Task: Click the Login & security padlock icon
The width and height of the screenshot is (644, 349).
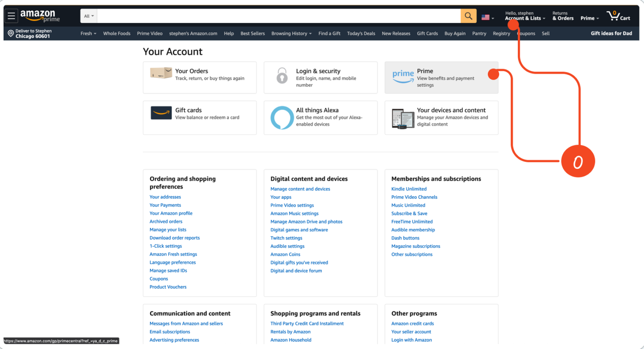Action: [x=282, y=75]
